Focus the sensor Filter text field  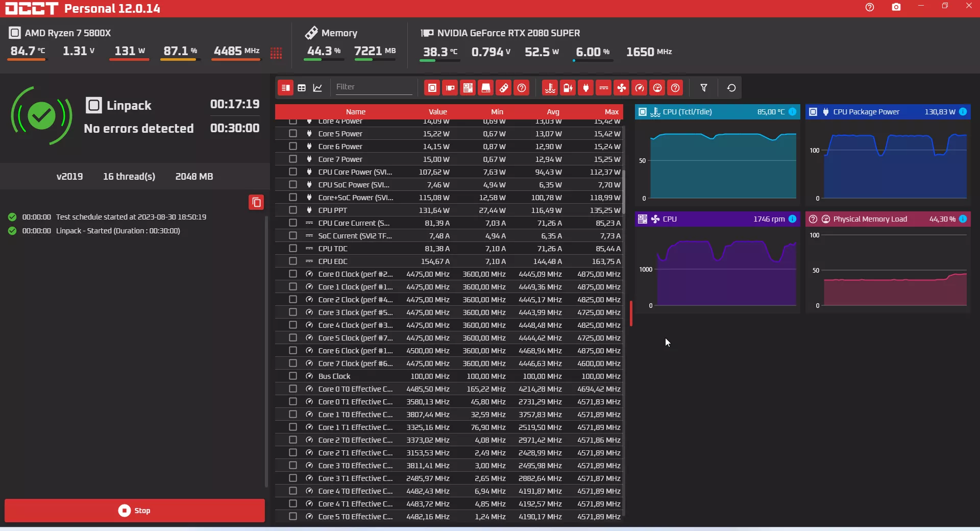(373, 87)
